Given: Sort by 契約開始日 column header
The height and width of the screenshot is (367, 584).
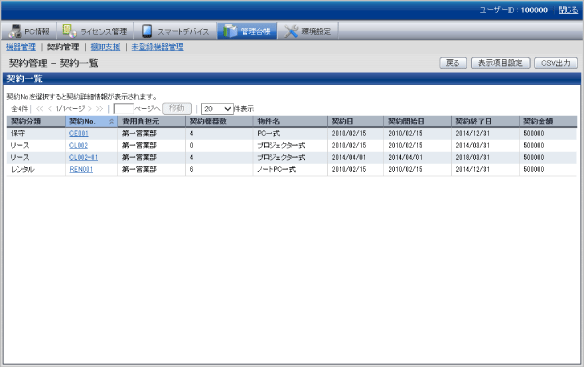Looking at the screenshot, I should tap(417, 121).
